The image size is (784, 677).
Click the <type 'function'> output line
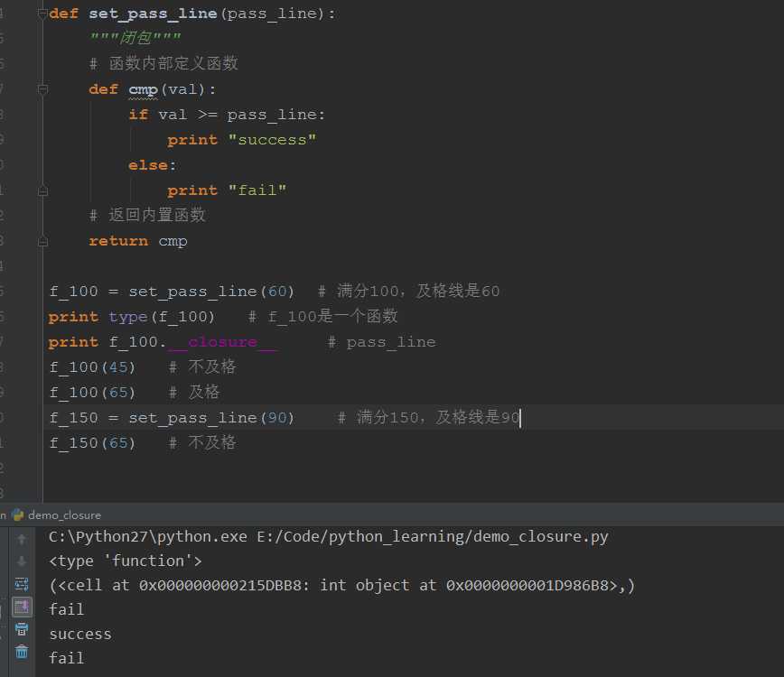(126, 561)
